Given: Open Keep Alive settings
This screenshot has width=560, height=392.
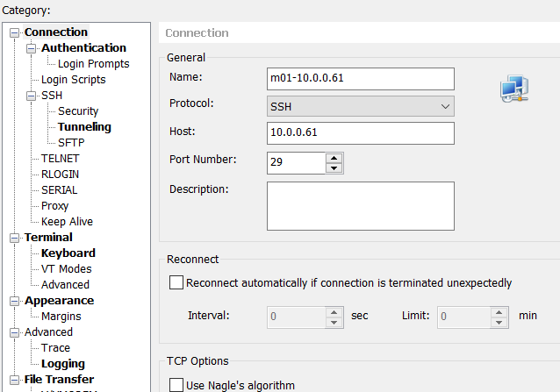Looking at the screenshot, I should [67, 222].
